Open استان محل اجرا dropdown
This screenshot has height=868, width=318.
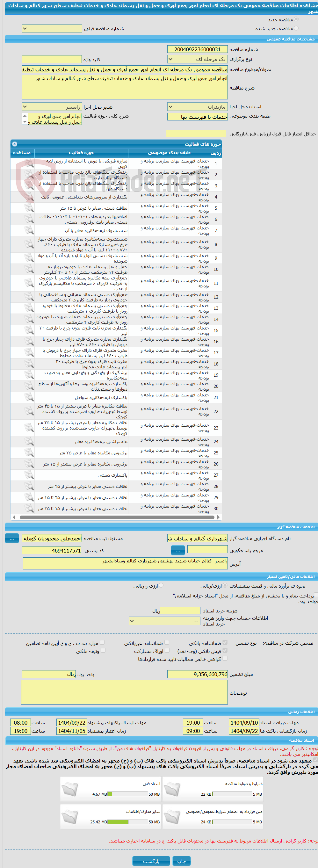point(198,107)
